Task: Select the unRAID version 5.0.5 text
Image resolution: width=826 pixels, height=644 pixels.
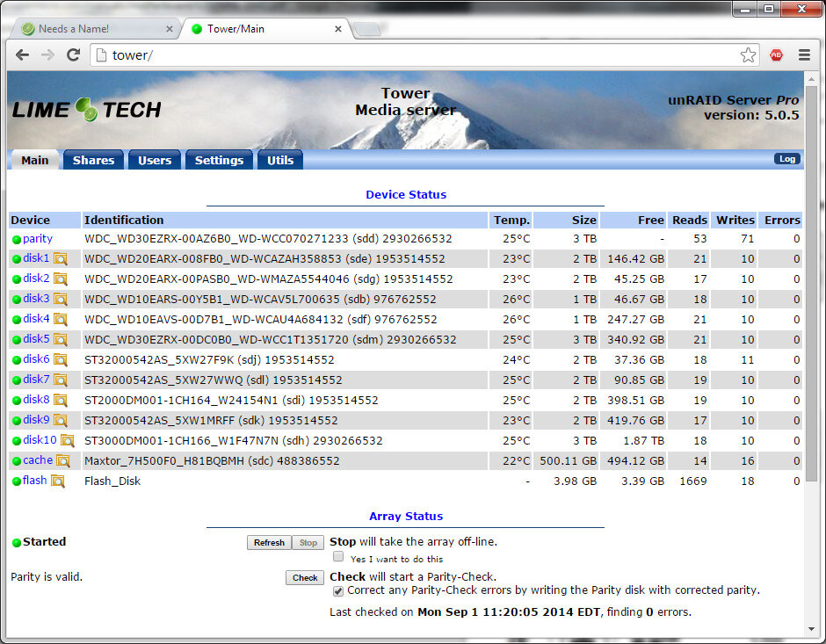Action: [751, 115]
